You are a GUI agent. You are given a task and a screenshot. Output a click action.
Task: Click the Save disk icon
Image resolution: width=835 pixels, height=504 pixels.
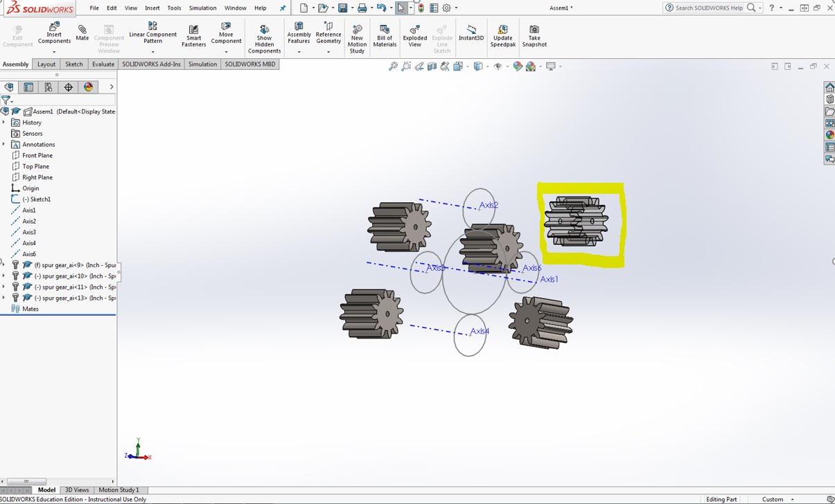(x=342, y=8)
